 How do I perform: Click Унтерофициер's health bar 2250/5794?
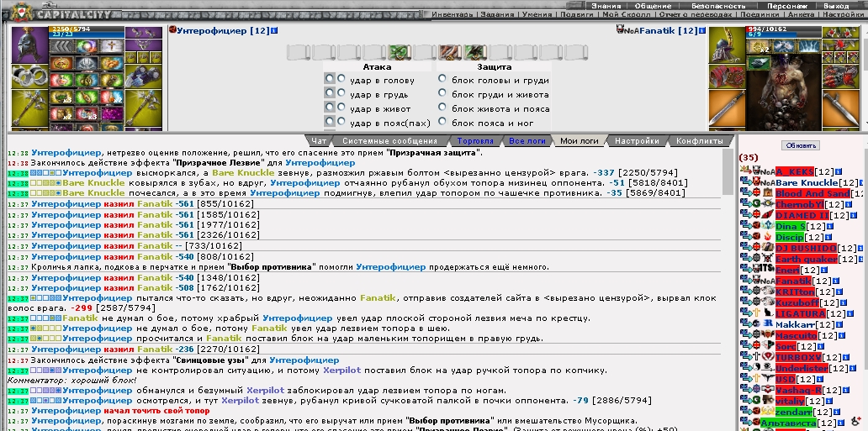tap(87, 29)
